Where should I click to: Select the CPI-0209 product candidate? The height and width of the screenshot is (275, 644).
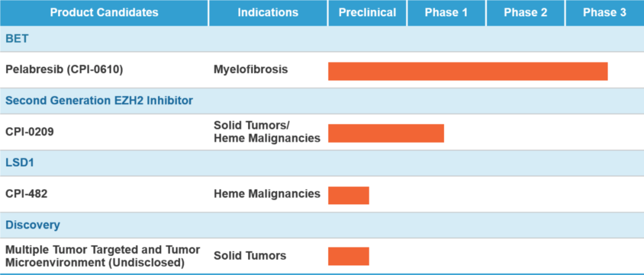point(30,132)
